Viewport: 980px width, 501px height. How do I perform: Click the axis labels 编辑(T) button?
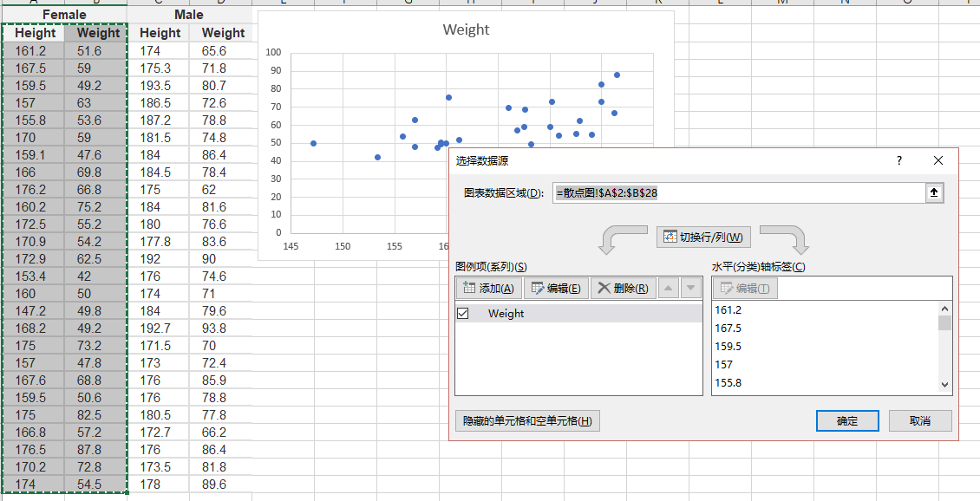(746, 288)
